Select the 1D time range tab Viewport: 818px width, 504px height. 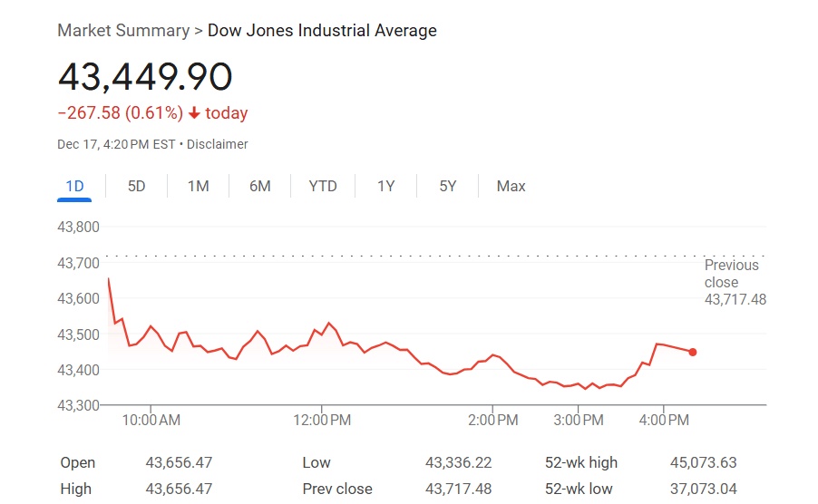74,186
